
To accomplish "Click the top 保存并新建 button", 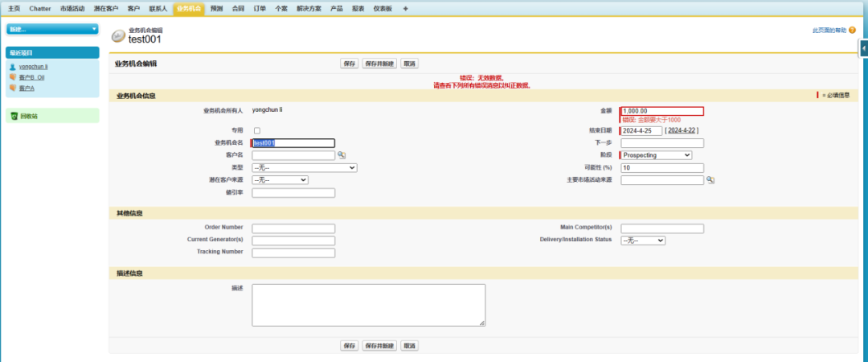I will pos(379,64).
